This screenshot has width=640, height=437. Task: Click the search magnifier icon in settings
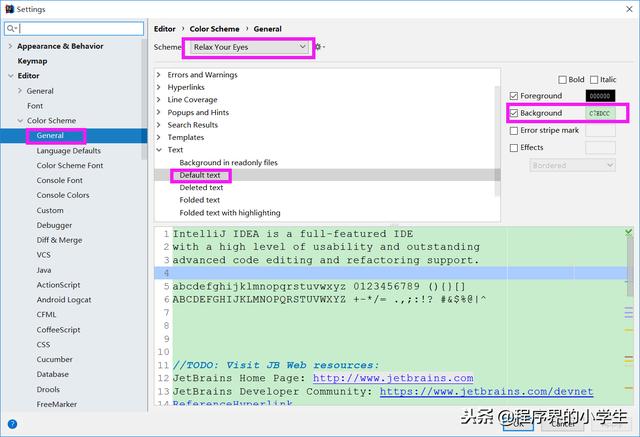[x=11, y=28]
